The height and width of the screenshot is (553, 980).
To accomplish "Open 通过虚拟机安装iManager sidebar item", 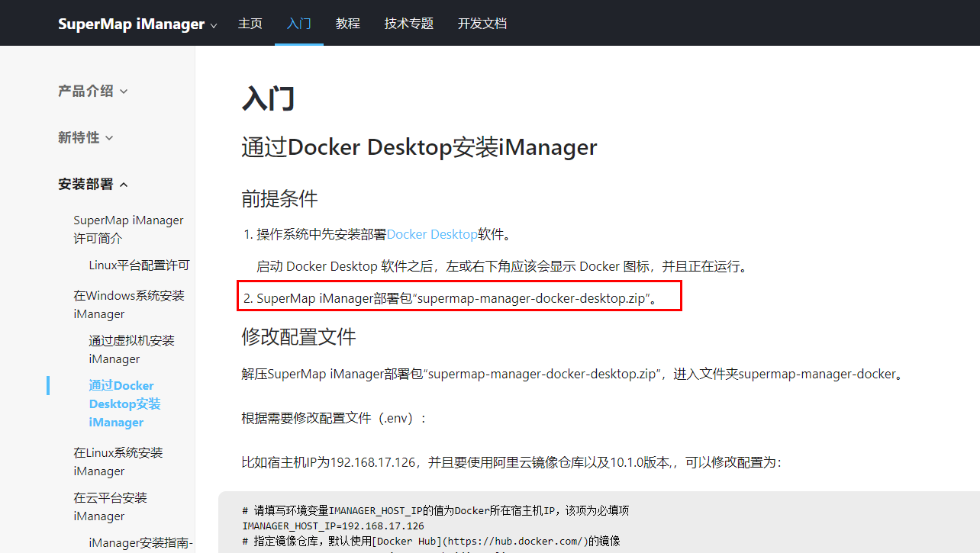I will [131, 349].
